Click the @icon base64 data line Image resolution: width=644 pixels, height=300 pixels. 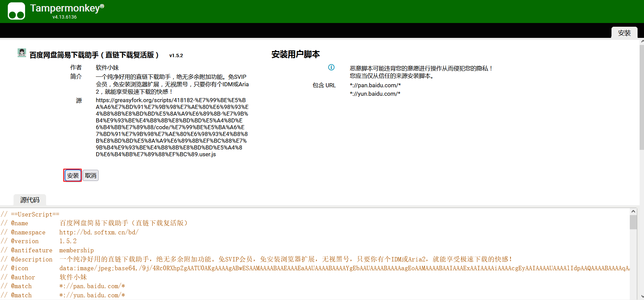[x=315, y=268]
